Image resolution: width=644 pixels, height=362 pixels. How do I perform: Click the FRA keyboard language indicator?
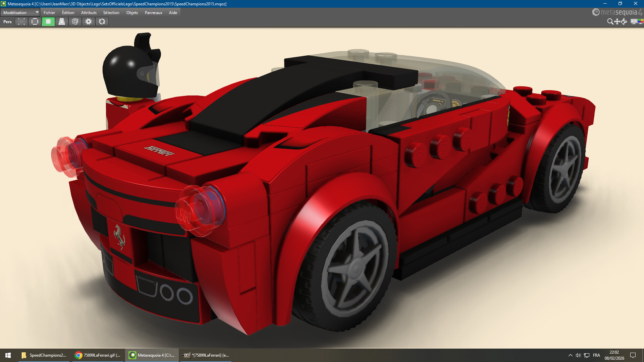point(596,355)
